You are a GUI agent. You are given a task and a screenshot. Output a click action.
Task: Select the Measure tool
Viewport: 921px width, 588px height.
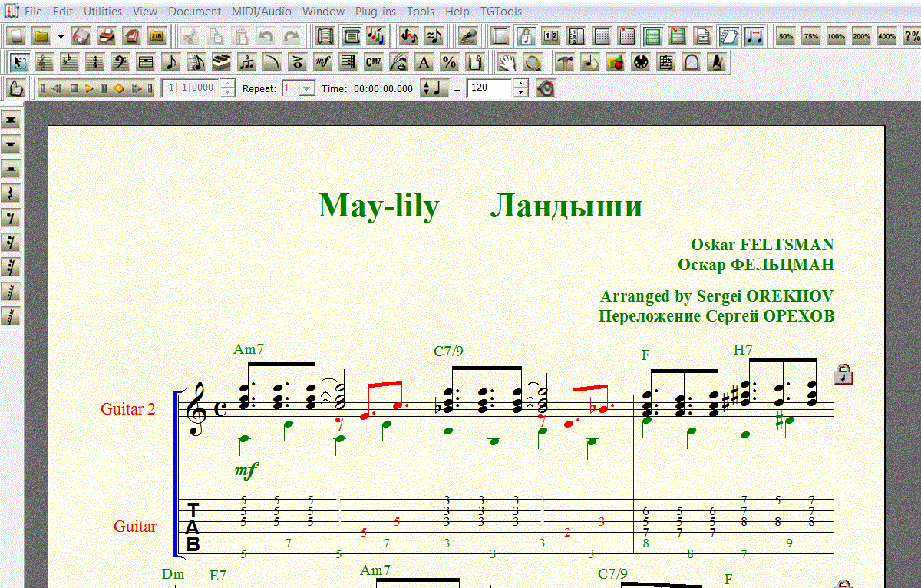[x=146, y=62]
